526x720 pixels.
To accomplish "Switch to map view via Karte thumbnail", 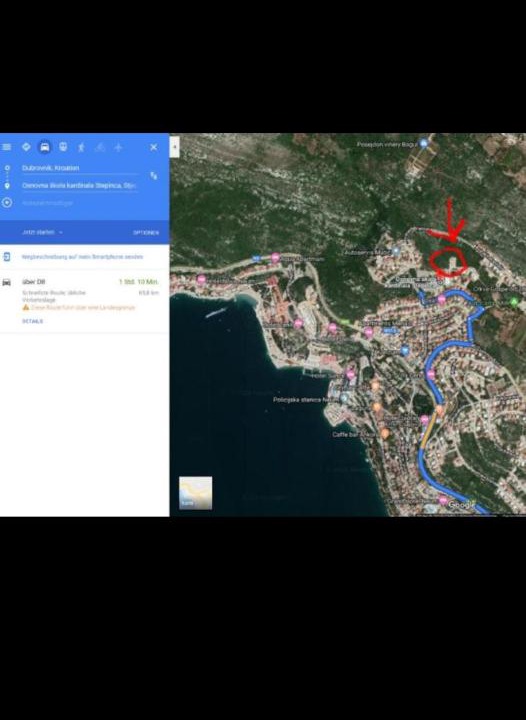I will pyautogui.click(x=196, y=493).
